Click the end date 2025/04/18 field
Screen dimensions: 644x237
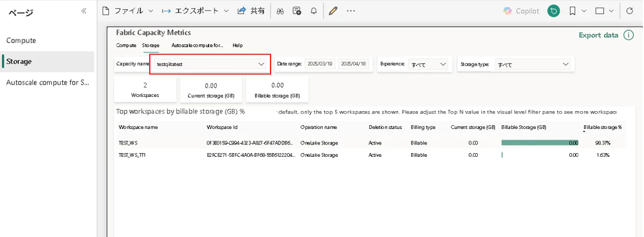coord(353,64)
